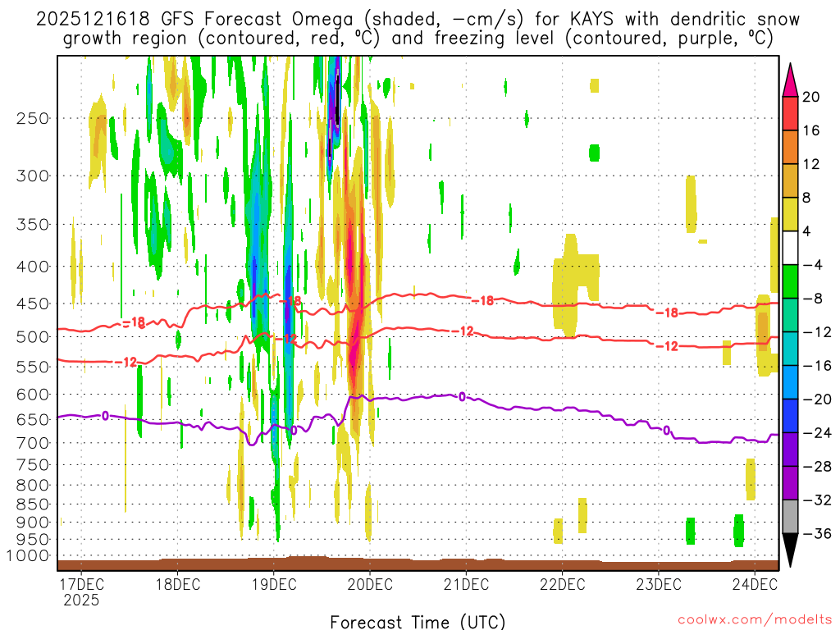The height and width of the screenshot is (630, 840).
Task: Click the 700 pressure level label
Action: tap(33, 443)
